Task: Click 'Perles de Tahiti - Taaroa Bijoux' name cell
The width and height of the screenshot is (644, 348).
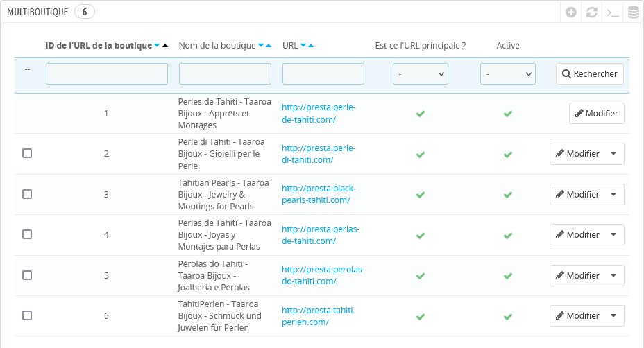Action: (225, 113)
